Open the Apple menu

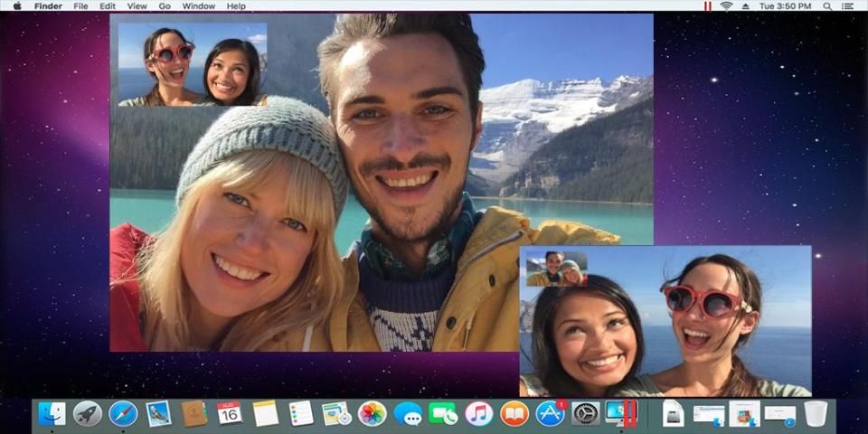(16, 6)
